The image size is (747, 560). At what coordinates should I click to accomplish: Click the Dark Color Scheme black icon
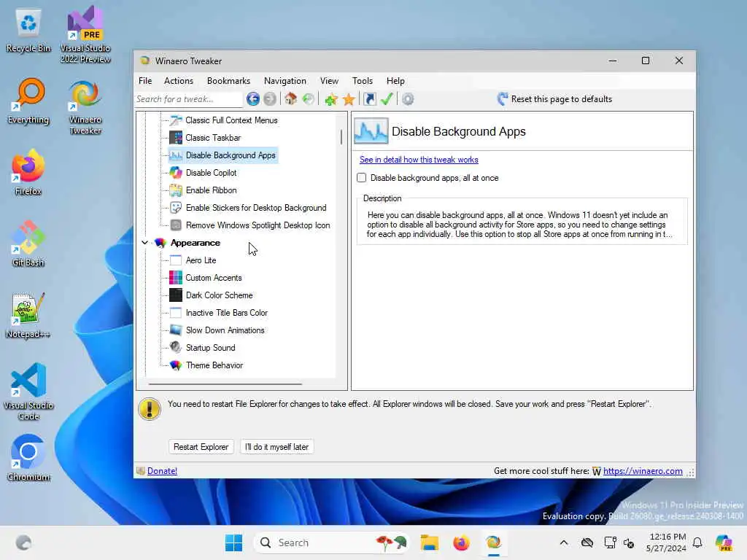coord(176,295)
